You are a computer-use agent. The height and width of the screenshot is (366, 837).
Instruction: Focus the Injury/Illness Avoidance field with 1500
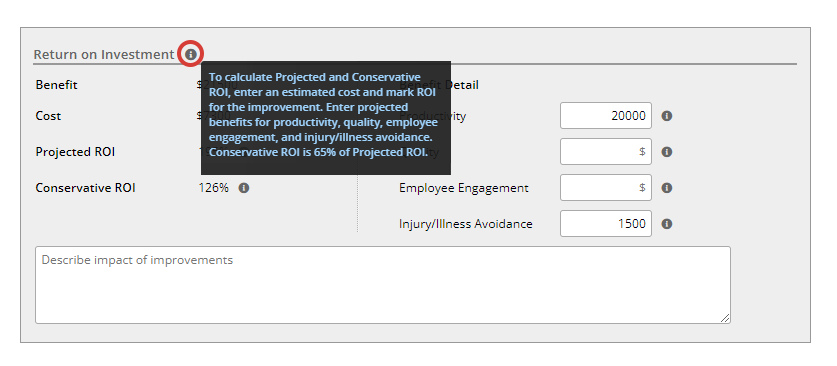pos(606,224)
